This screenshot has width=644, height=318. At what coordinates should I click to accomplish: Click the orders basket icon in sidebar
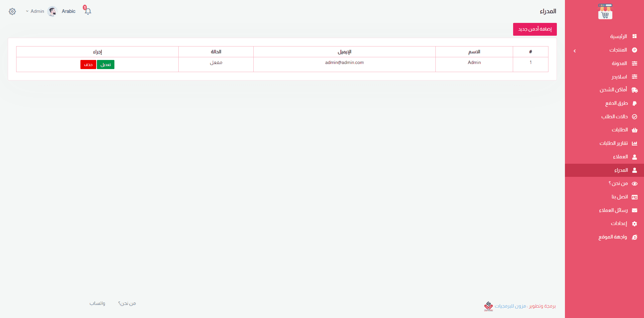click(635, 130)
